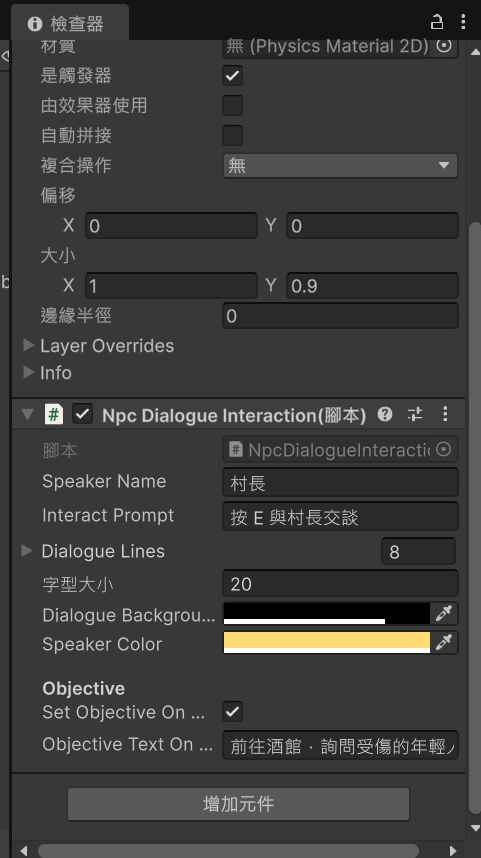
Task: Open the Npc Dialogue Interaction presets icon
Action: tap(415, 414)
